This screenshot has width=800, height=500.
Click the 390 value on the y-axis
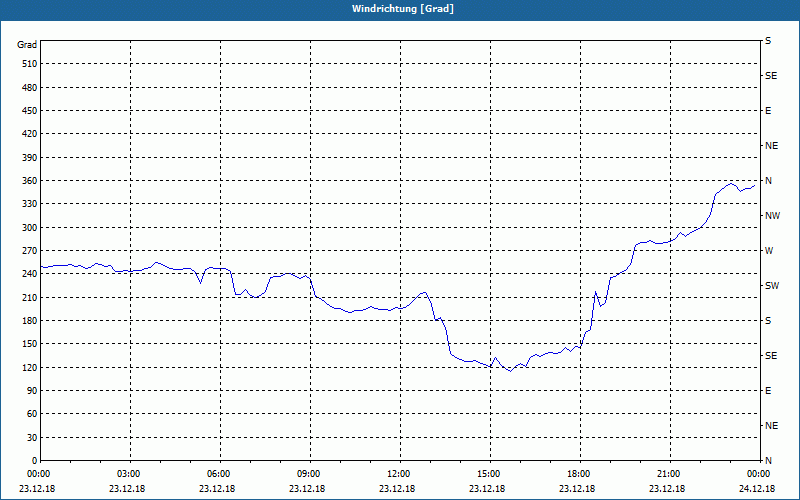pos(29,157)
